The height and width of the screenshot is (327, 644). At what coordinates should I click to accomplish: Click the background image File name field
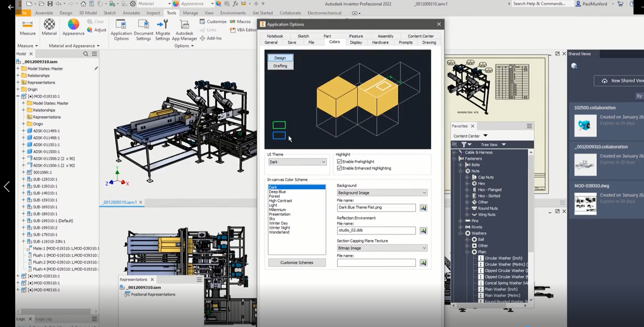376,208
